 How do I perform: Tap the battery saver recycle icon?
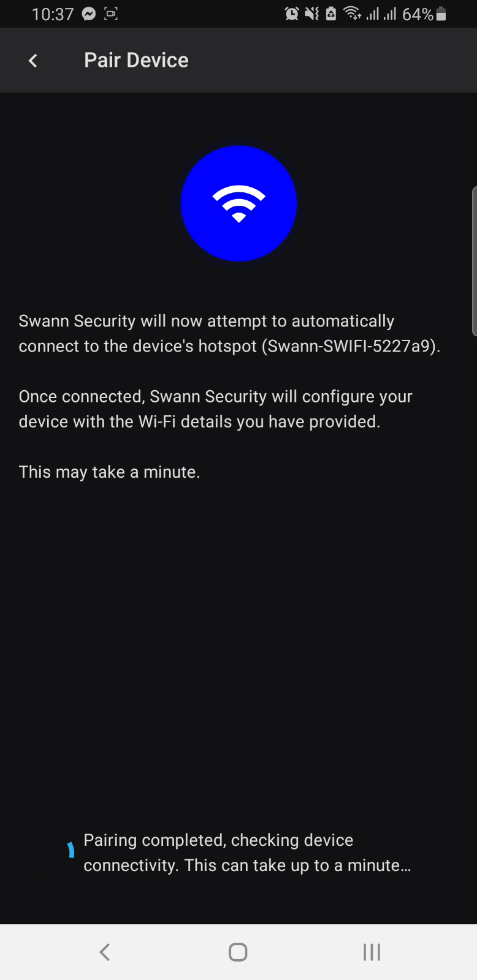(x=331, y=13)
